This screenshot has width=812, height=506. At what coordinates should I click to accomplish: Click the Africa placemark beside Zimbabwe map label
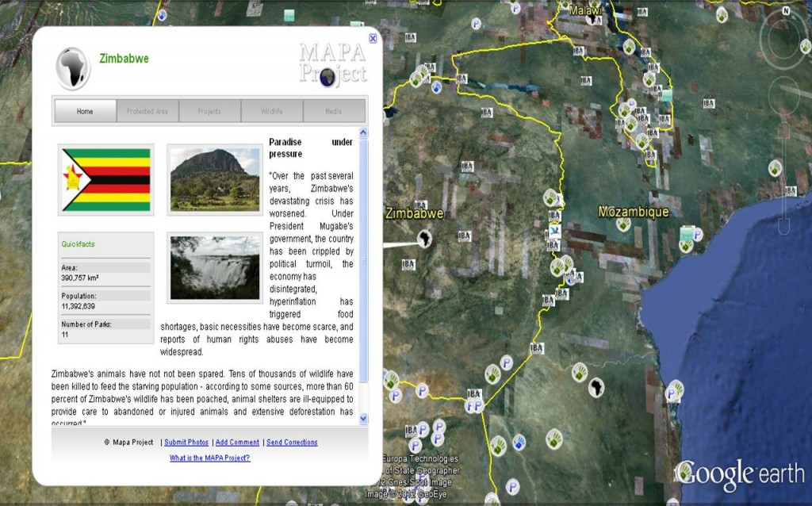point(425,239)
